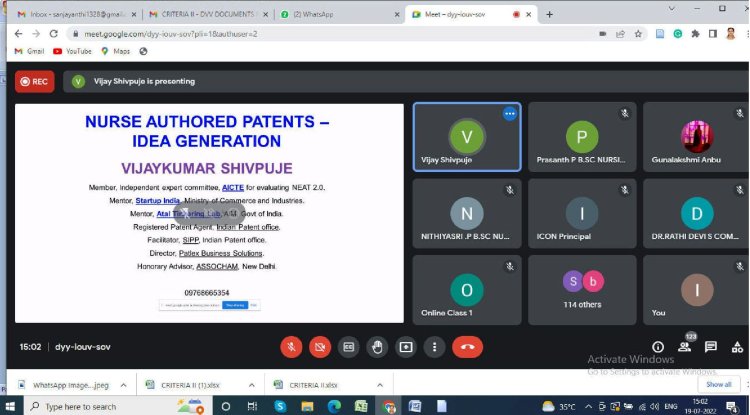Click the 114 others participants tile
Image resolution: width=750 pixels, height=415 pixels.
(582, 290)
